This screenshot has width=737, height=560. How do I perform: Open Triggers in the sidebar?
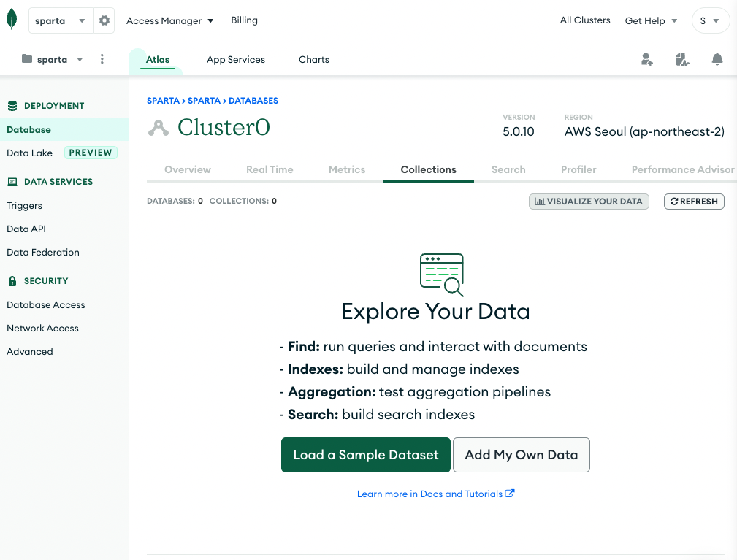pyautogui.click(x=24, y=205)
